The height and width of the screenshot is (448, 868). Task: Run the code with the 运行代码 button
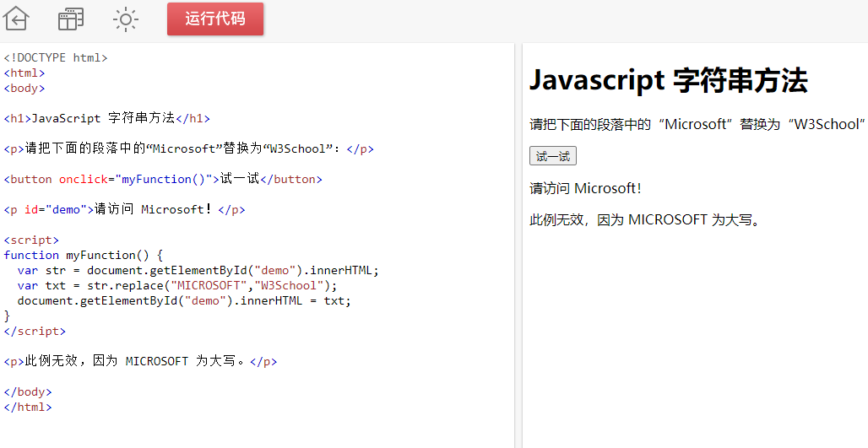(215, 19)
